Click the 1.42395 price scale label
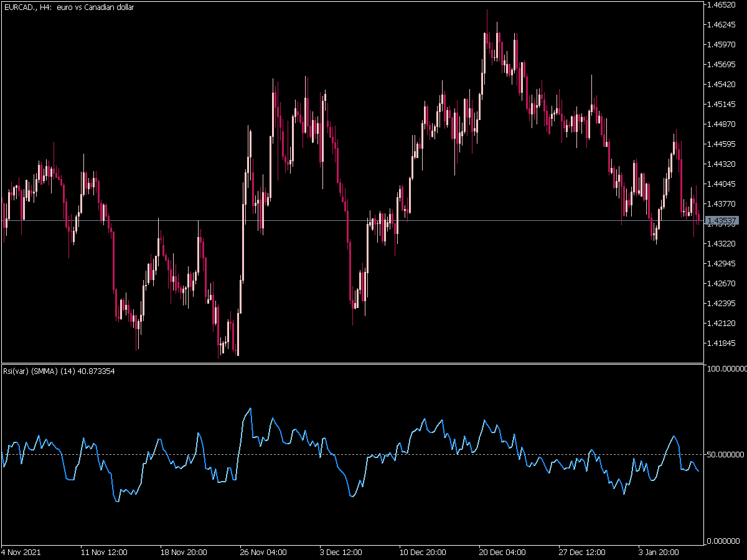The image size is (747, 560). pos(723,304)
